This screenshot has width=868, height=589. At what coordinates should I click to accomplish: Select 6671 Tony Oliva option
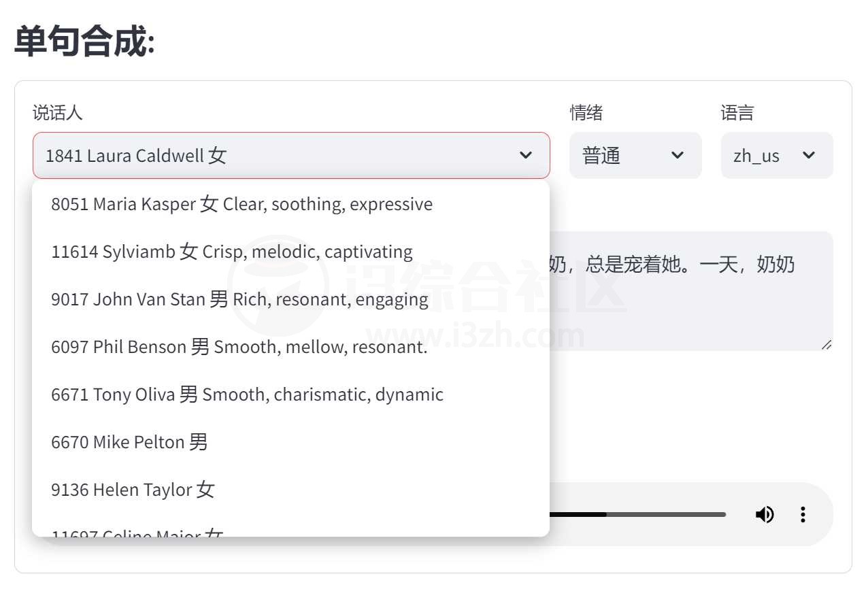pyautogui.click(x=290, y=394)
